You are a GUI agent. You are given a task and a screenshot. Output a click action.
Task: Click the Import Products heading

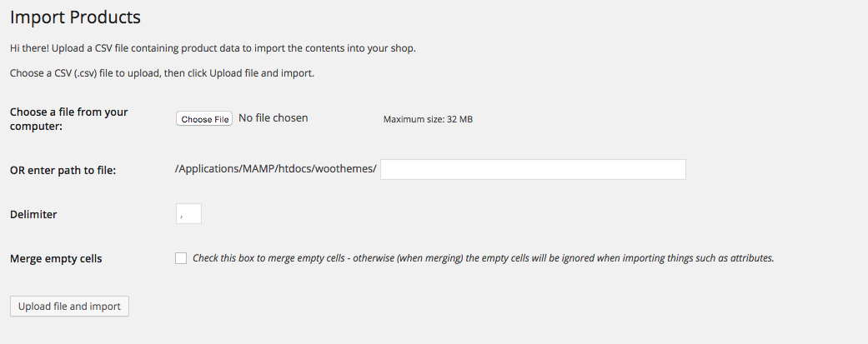point(75,17)
